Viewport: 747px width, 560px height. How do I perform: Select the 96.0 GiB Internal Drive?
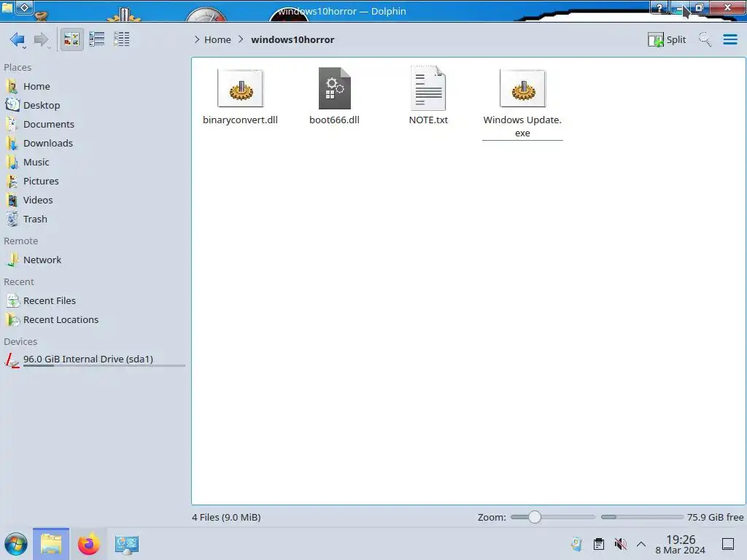(x=94, y=360)
